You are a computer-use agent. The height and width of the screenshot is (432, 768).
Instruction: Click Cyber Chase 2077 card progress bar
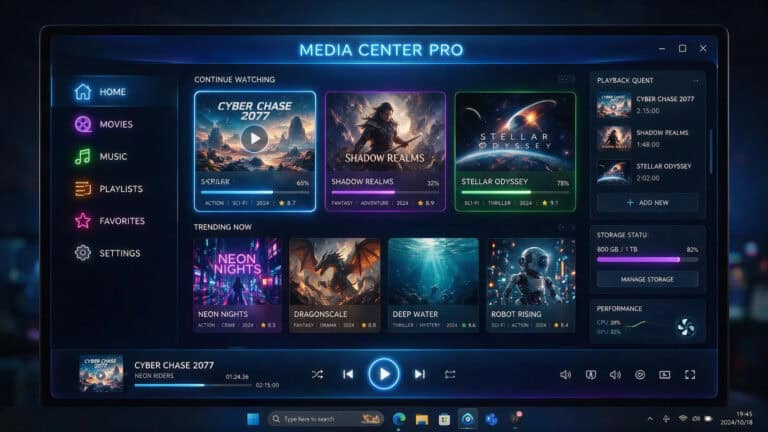click(x=255, y=192)
